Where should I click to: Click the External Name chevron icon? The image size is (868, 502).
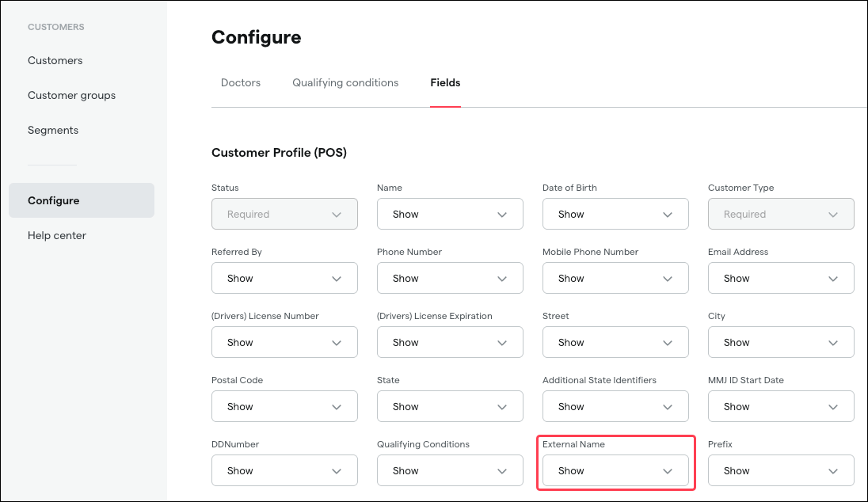tap(668, 471)
